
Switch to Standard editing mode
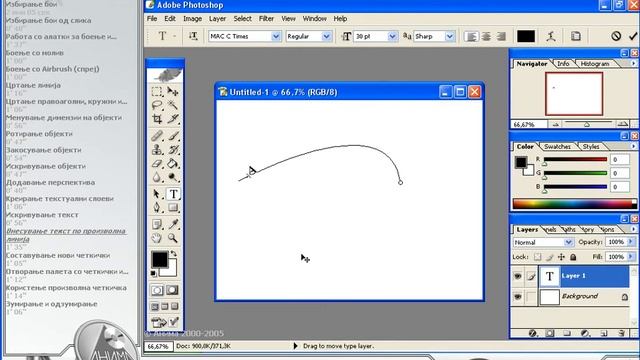pos(157,290)
